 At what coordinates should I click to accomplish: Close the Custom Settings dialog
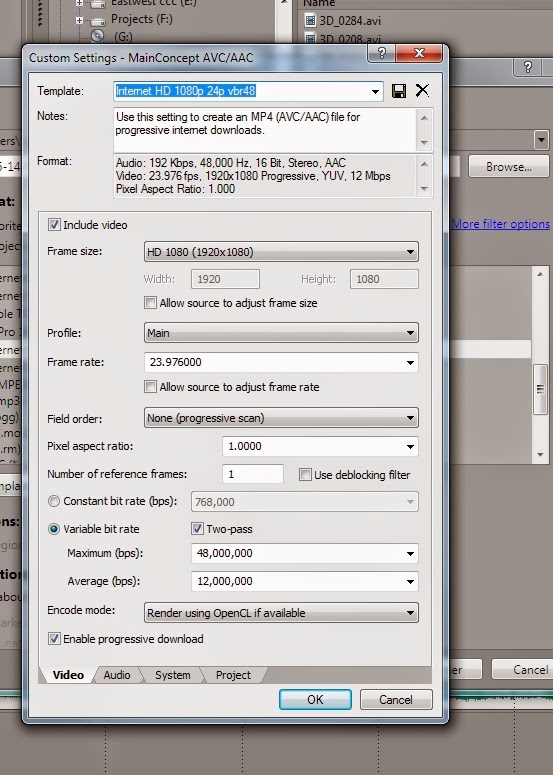click(419, 53)
